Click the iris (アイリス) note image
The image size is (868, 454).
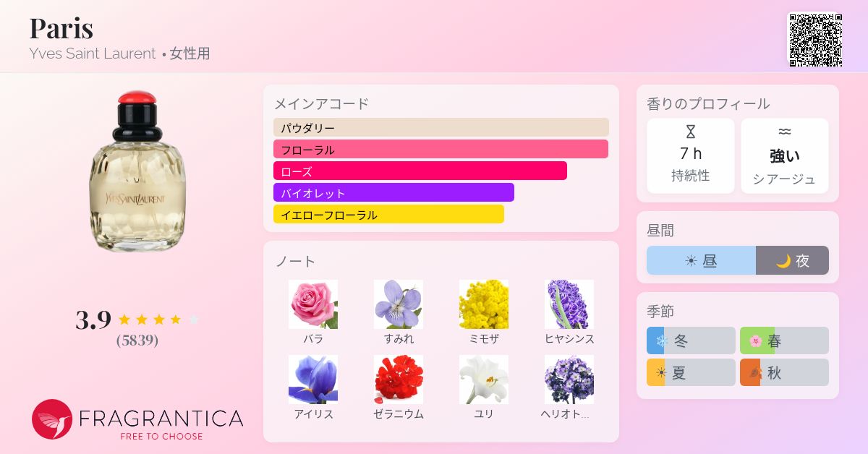click(313, 380)
